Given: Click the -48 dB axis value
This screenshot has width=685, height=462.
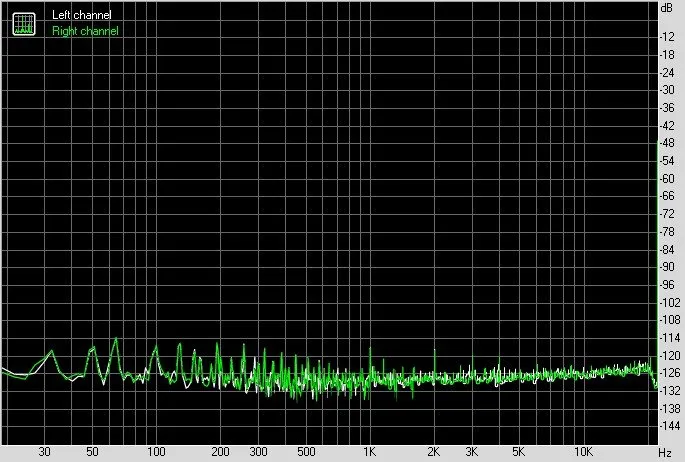Looking at the screenshot, I should [667, 143].
